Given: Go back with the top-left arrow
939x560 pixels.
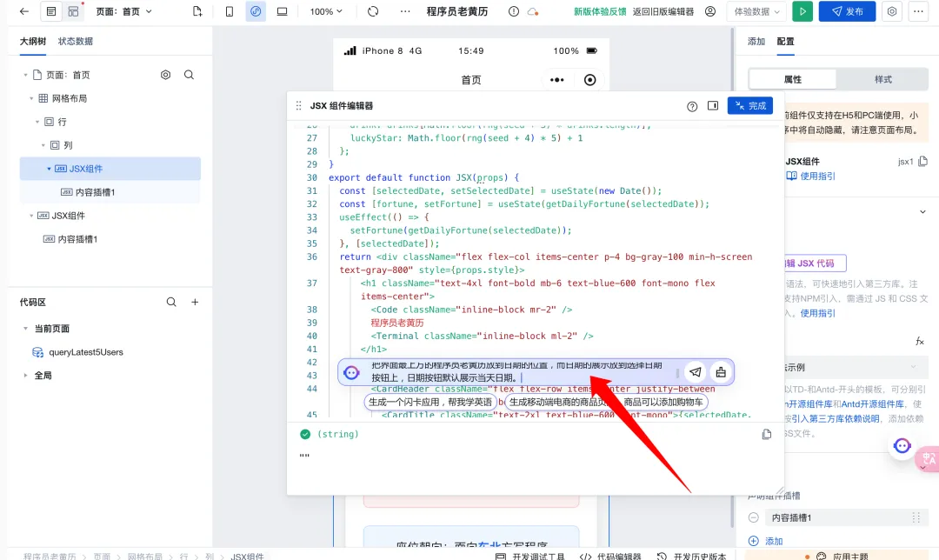Looking at the screenshot, I should (x=24, y=11).
